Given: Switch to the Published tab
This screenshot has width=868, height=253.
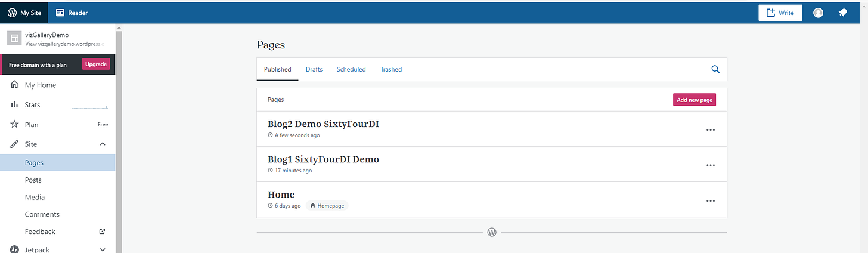Looking at the screenshot, I should pyautogui.click(x=277, y=69).
